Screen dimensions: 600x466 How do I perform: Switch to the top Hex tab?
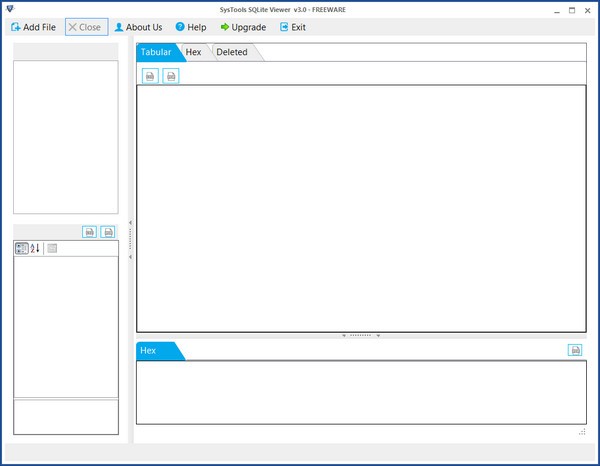194,52
